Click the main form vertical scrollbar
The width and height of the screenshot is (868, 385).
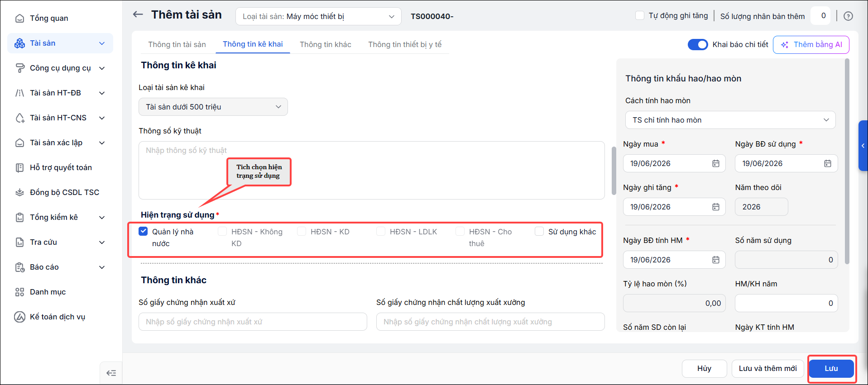pyautogui.click(x=614, y=171)
